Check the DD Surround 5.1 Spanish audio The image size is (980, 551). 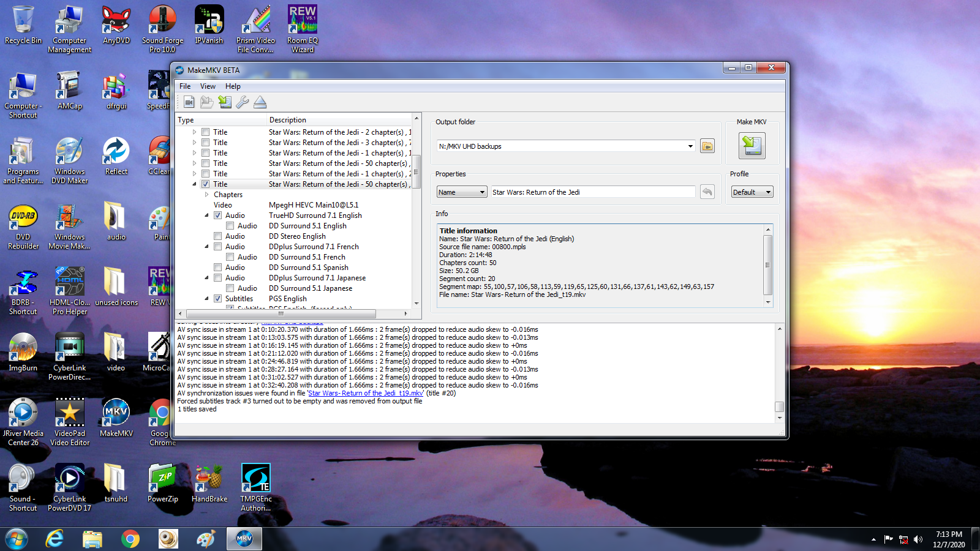click(x=217, y=268)
